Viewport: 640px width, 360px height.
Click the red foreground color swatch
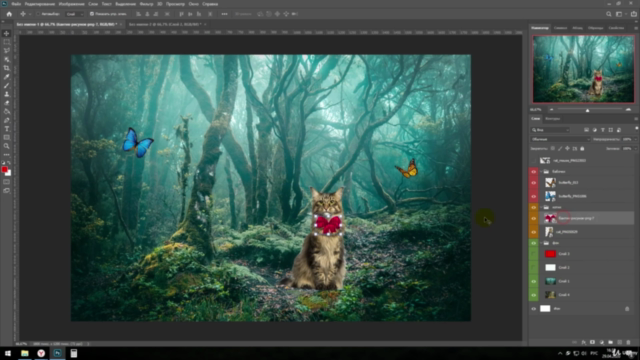click(4, 169)
